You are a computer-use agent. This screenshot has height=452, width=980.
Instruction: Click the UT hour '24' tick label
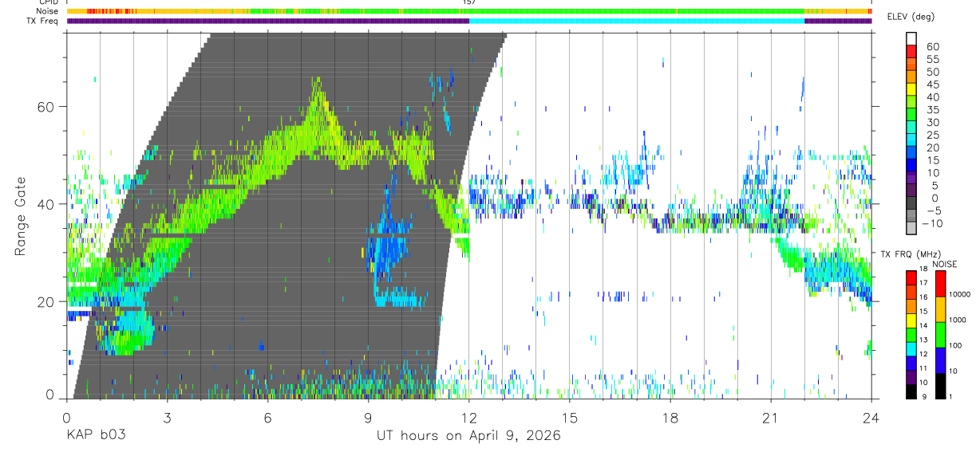[871, 417]
